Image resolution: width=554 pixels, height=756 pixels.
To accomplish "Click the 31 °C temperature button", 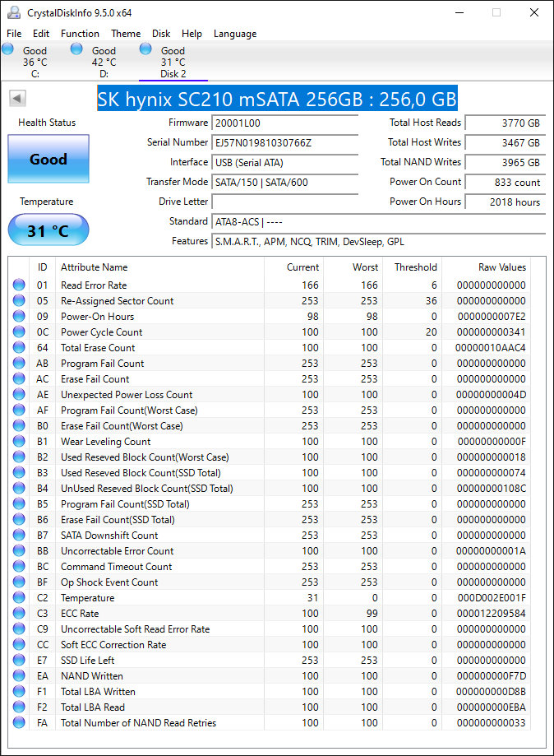I will click(x=48, y=230).
